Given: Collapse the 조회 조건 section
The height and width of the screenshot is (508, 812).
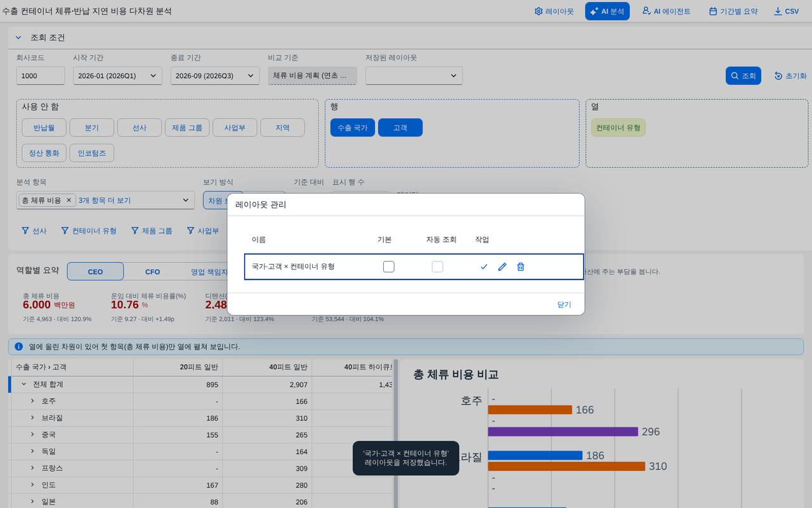Looking at the screenshot, I should [x=18, y=37].
